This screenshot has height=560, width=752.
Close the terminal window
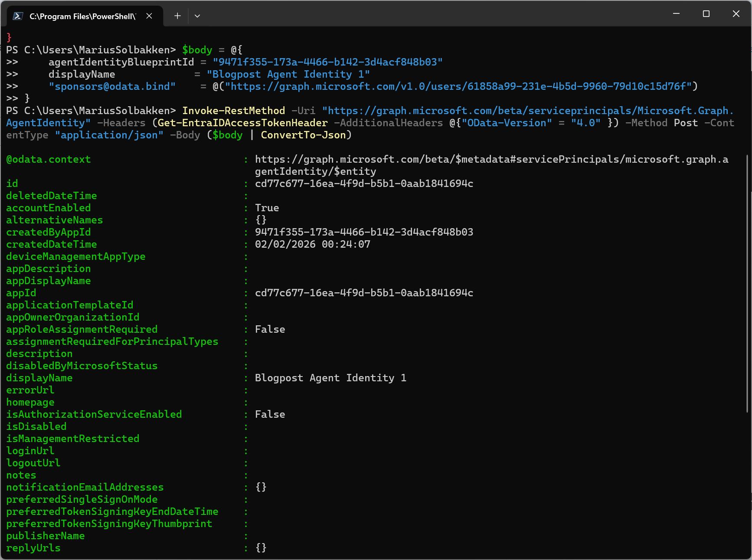(x=736, y=14)
